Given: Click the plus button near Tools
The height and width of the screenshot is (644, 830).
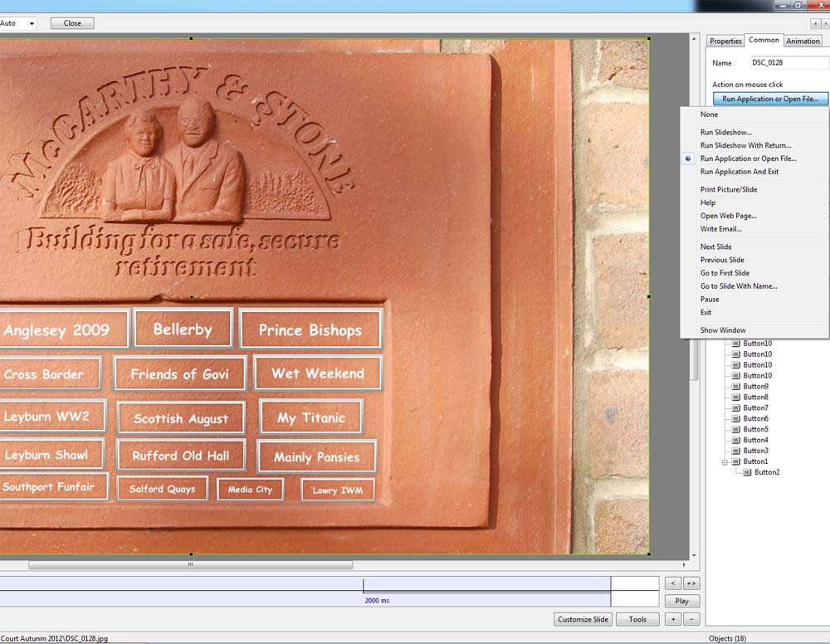Looking at the screenshot, I should 673,619.
